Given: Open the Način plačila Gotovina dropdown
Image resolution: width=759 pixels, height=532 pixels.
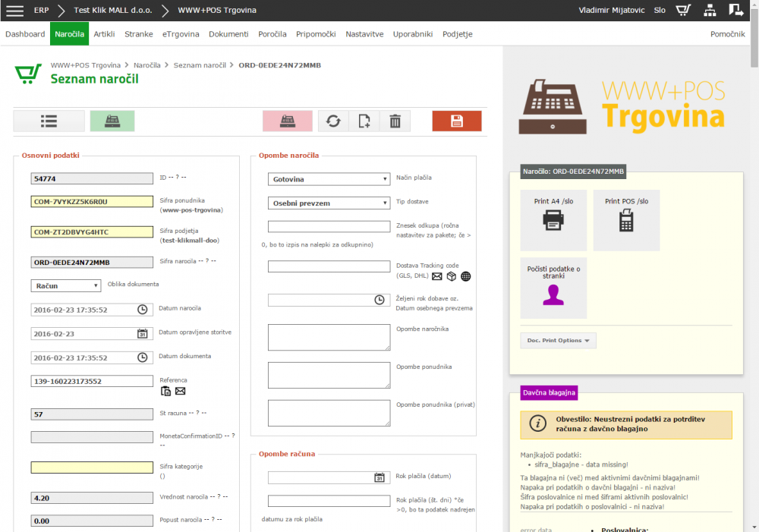Looking at the screenshot, I should pos(329,179).
